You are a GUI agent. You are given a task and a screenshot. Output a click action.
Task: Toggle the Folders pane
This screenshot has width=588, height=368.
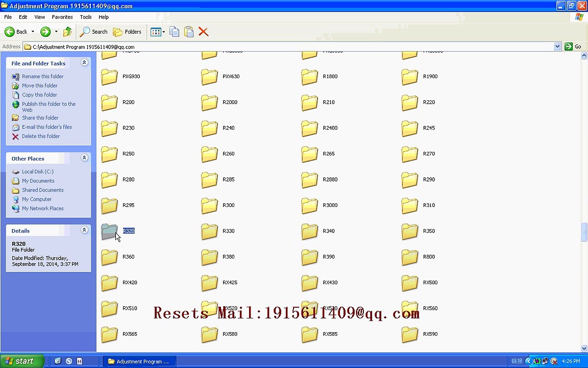coord(127,32)
